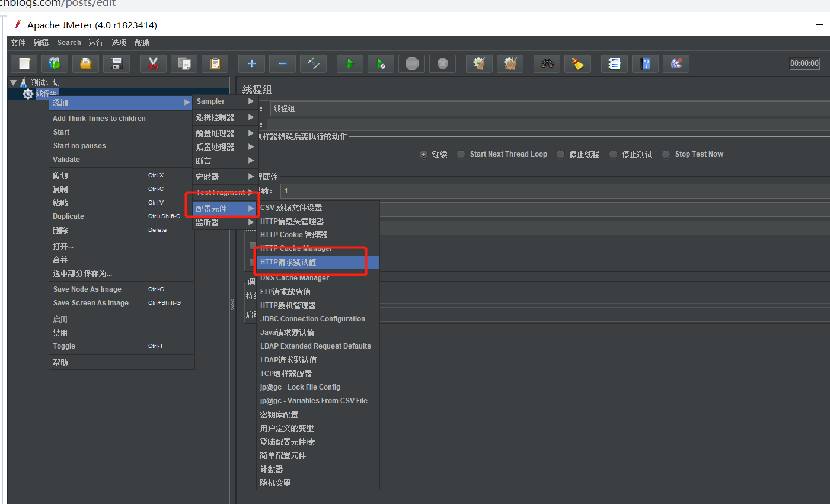This screenshot has width=830, height=504.
Task: Choose 计数器 in config submenu
Action: (x=318, y=469)
